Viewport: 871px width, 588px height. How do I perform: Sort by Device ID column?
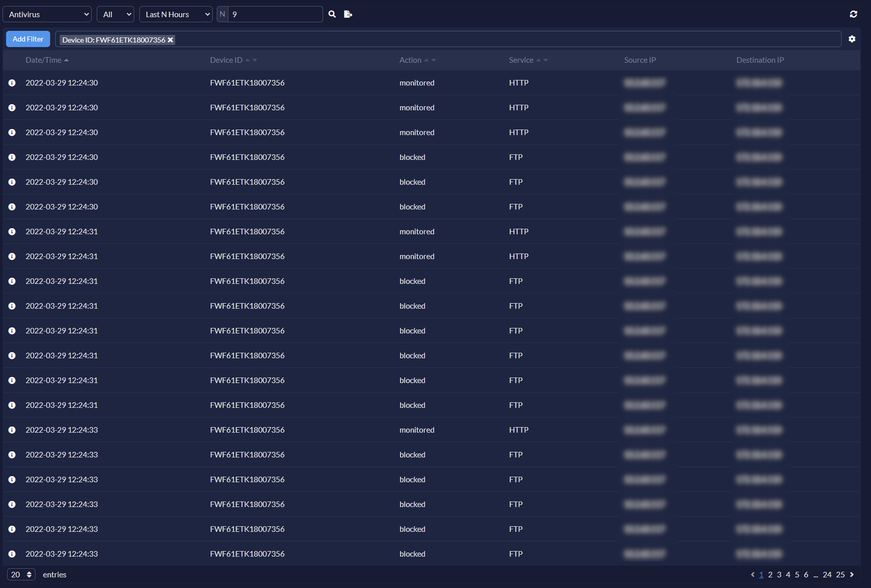(233, 60)
